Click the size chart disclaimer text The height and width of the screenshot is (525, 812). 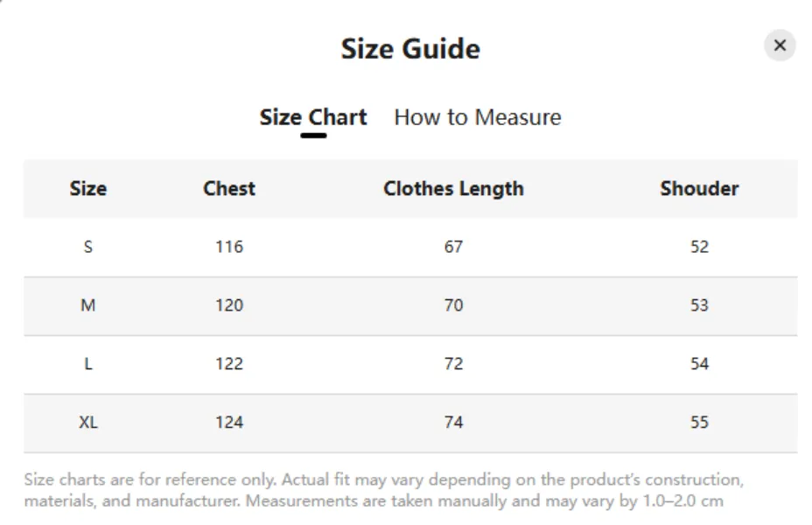[x=384, y=490]
